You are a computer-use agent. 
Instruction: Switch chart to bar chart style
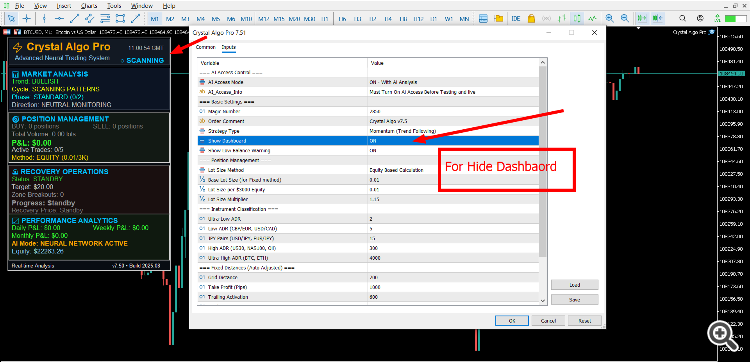(562, 19)
